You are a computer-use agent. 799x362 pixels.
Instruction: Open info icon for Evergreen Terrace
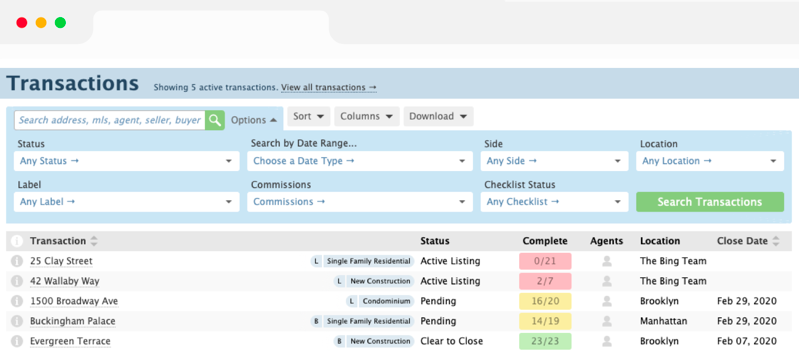17,341
